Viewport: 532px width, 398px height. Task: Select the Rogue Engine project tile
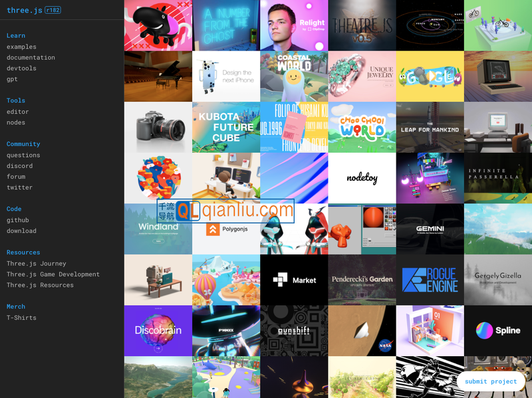[x=430, y=280]
